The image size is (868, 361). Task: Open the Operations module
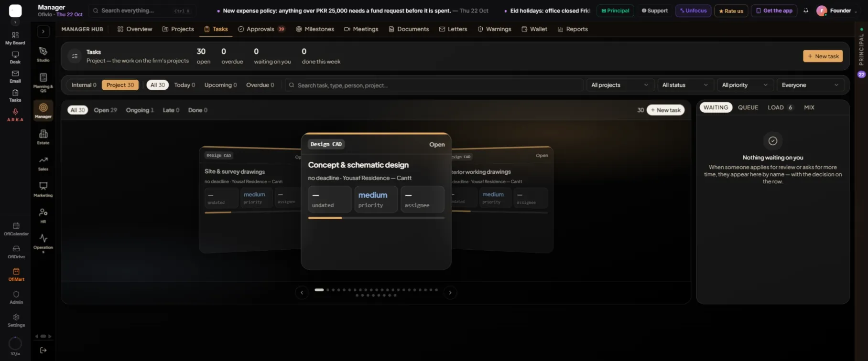click(x=43, y=243)
